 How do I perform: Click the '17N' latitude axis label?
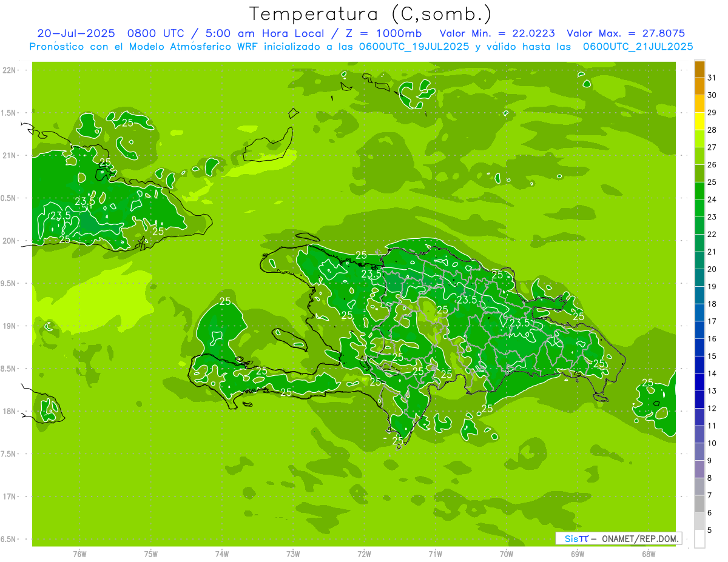pos(9,497)
